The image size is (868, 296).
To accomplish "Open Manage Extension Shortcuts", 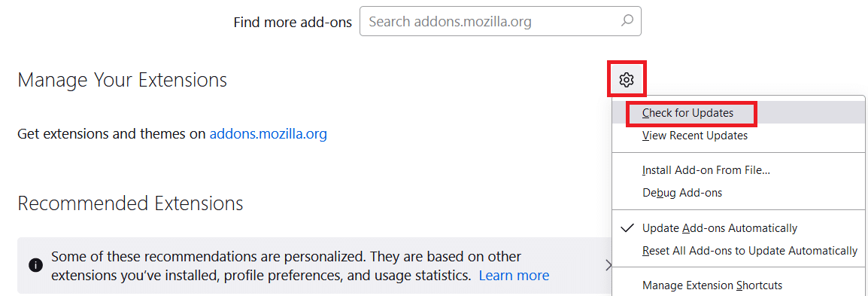I will tap(712, 285).
